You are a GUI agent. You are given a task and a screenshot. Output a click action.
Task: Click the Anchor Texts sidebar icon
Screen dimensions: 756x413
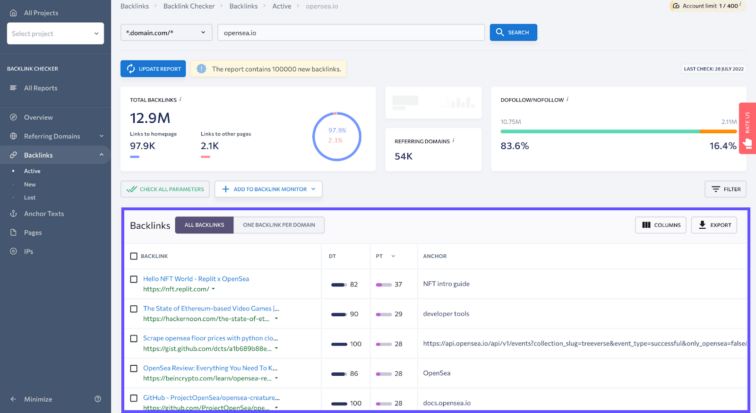pyautogui.click(x=13, y=213)
